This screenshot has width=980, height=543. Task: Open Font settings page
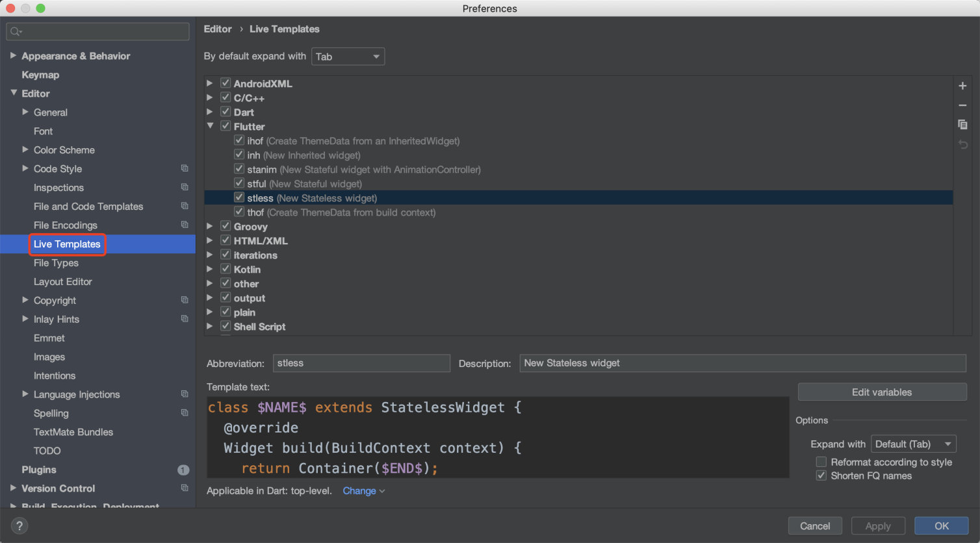[x=43, y=131]
